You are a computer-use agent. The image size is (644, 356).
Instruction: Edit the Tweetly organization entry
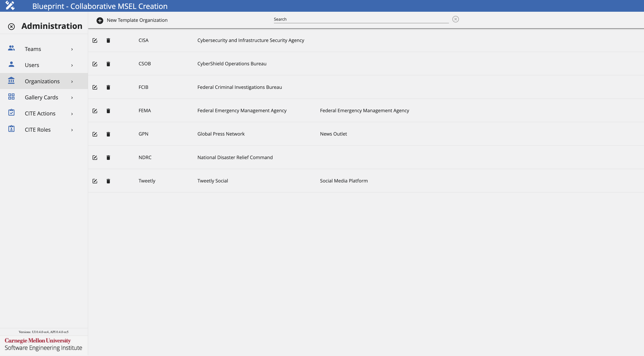pyautogui.click(x=95, y=181)
